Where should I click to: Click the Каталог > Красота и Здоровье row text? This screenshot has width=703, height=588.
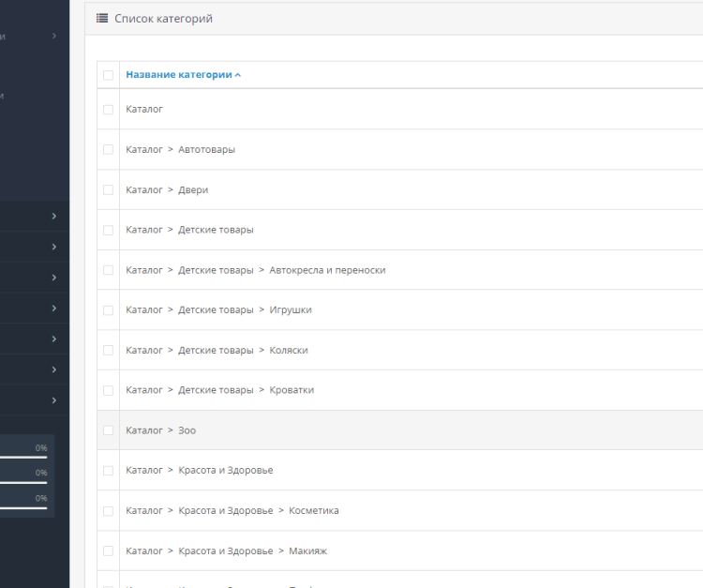pyautogui.click(x=199, y=471)
